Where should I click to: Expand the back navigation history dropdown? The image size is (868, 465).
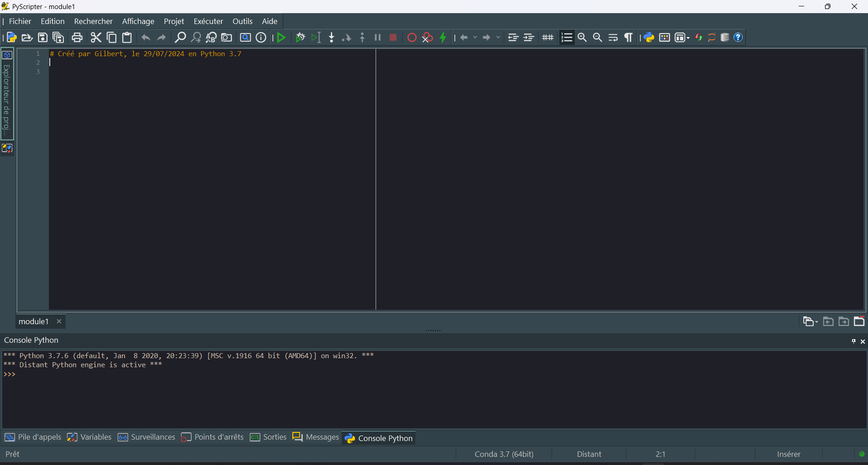(475, 38)
